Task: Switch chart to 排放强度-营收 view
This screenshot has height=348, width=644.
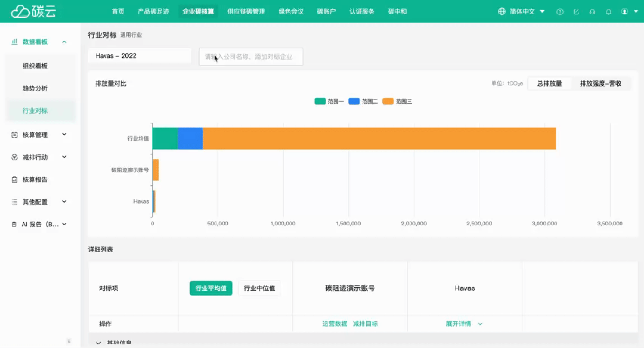Action: pyautogui.click(x=600, y=83)
